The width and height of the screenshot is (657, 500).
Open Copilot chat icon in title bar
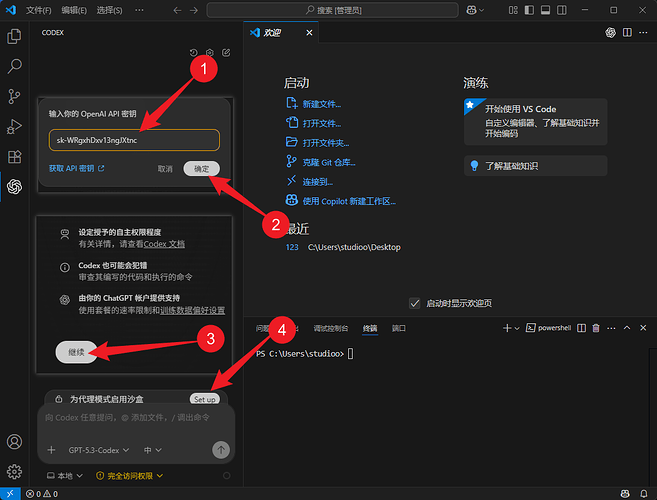(471, 10)
